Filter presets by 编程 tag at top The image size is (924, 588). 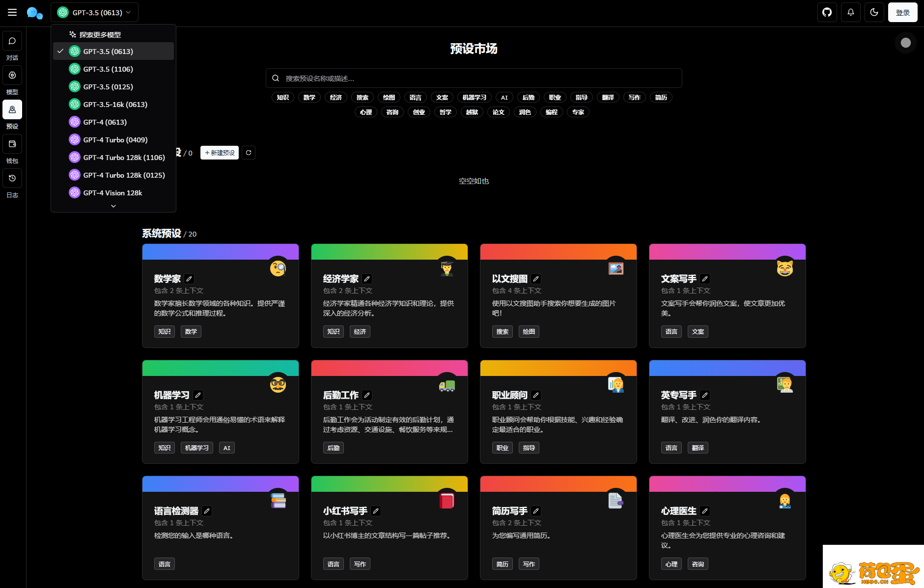(552, 112)
